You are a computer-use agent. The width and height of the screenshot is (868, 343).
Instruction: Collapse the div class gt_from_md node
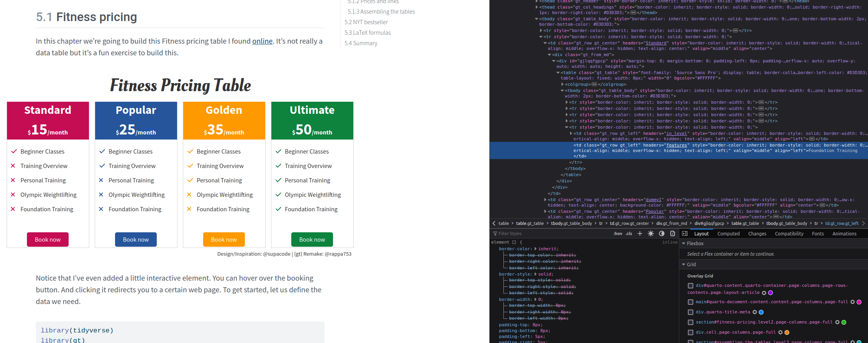click(549, 55)
